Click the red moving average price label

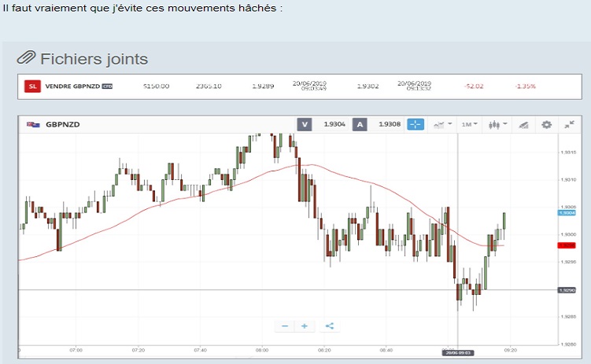point(567,245)
